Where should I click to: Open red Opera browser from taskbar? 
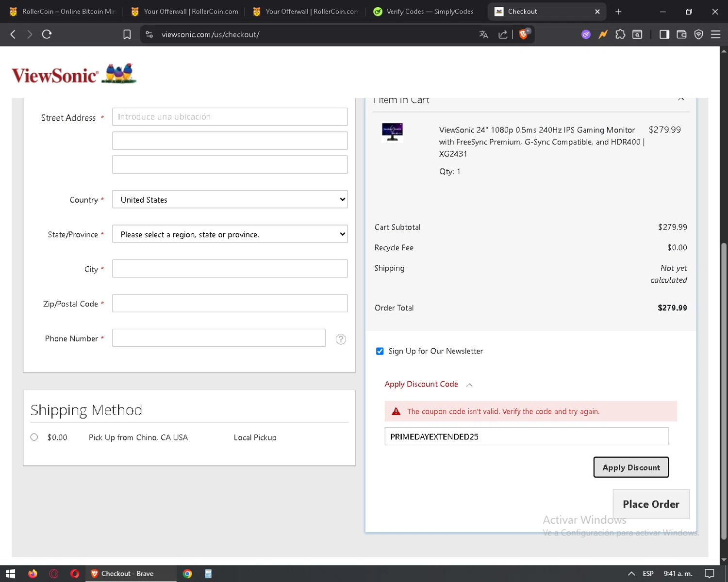pyautogui.click(x=75, y=574)
